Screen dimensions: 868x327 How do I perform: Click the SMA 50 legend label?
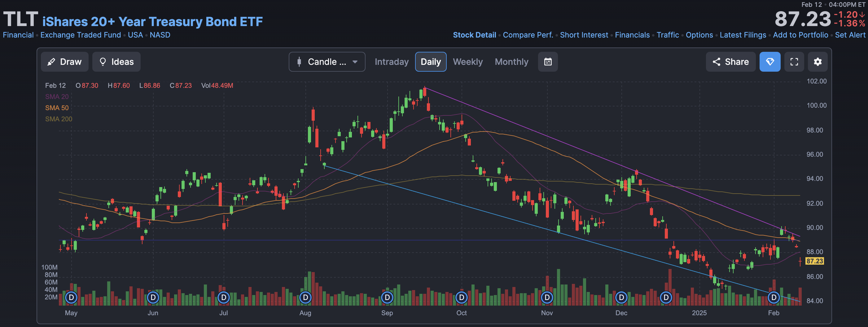click(x=57, y=108)
